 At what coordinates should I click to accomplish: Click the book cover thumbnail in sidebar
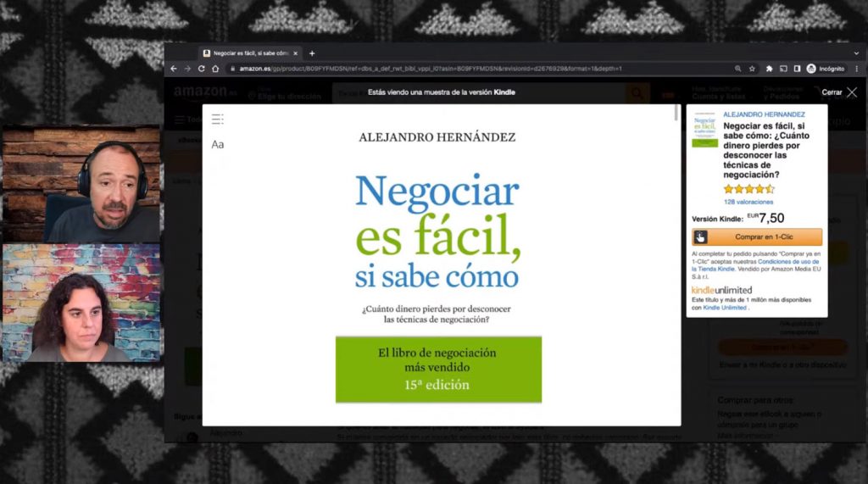point(704,130)
